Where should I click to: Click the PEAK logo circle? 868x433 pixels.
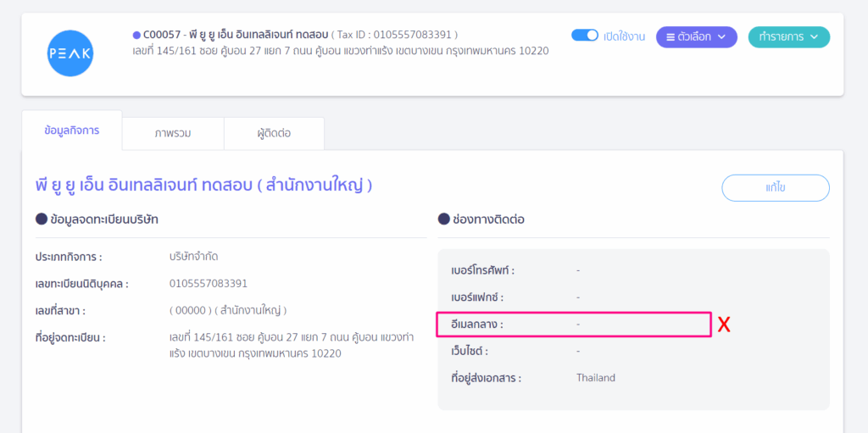tap(70, 53)
